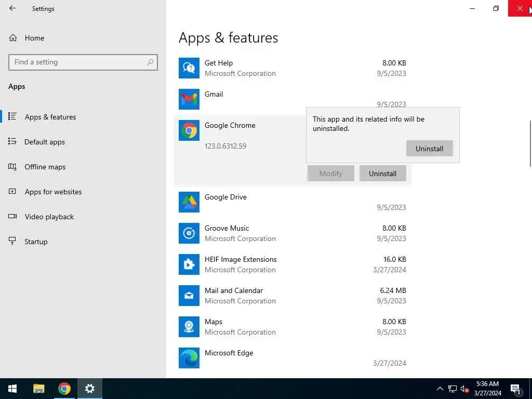Click the Google Drive app icon
Image resolution: width=532 pixels, height=399 pixels.
pyautogui.click(x=189, y=202)
